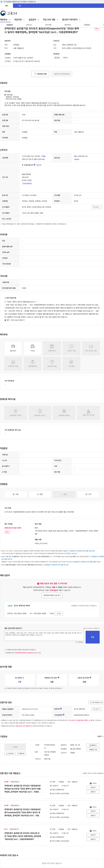Click the heart 관심정보 등록 button
104x868 pixels.
(40, 74)
